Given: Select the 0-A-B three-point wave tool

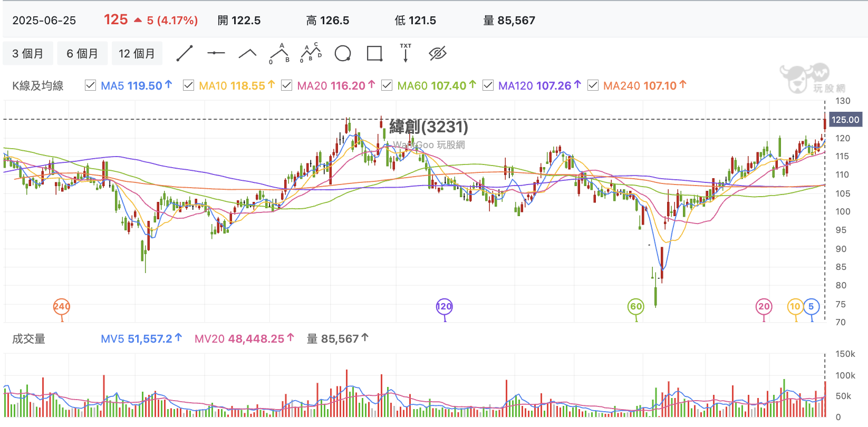Looking at the screenshot, I should point(279,53).
